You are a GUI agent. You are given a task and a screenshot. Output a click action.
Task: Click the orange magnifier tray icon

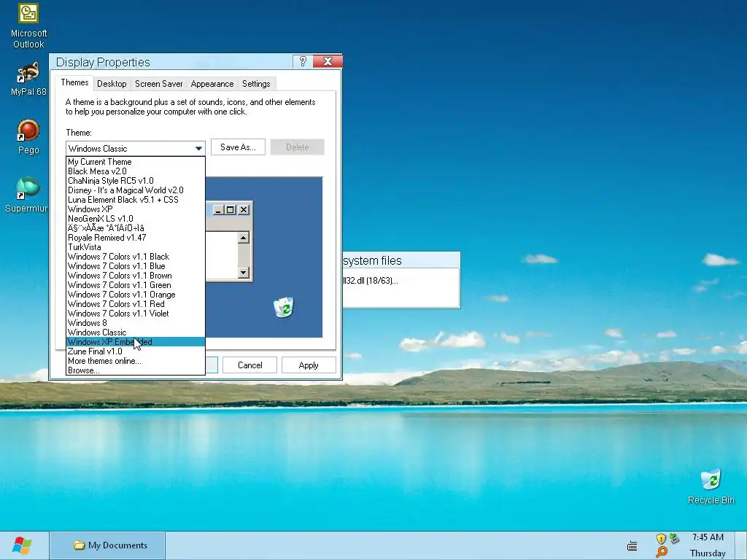click(661, 552)
